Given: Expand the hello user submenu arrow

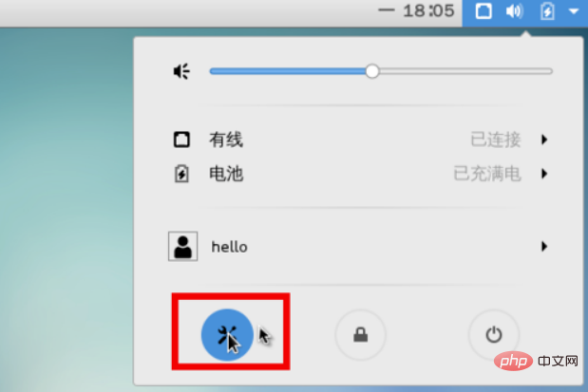Looking at the screenshot, I should point(544,246).
